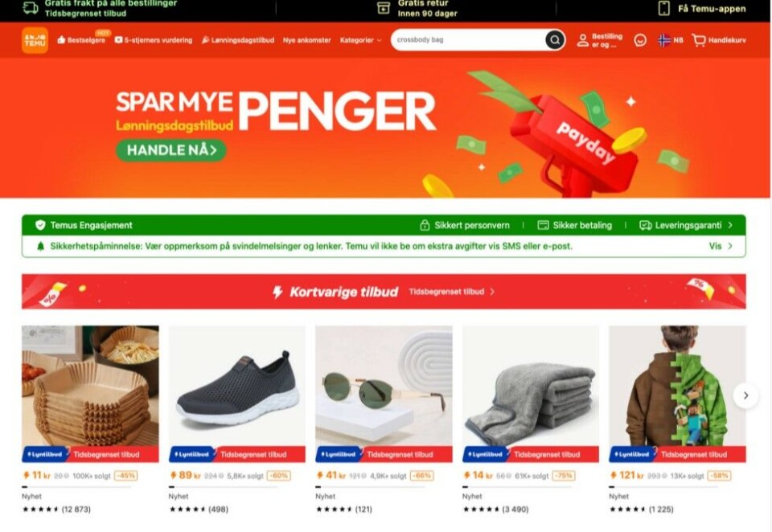
Task: Click the crossbody bag search field
Action: pyautogui.click(x=468, y=40)
